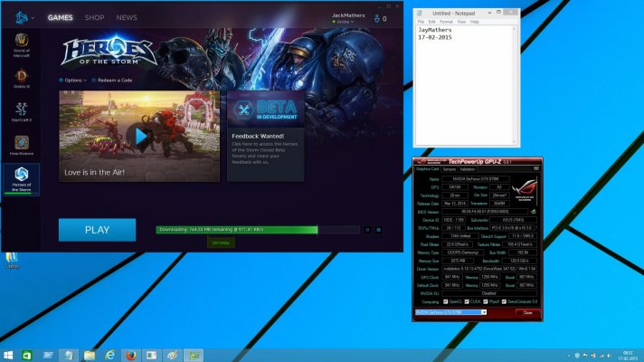Open the Sensors tab in GPU-Z
The image size is (644, 362).
coord(449,169)
